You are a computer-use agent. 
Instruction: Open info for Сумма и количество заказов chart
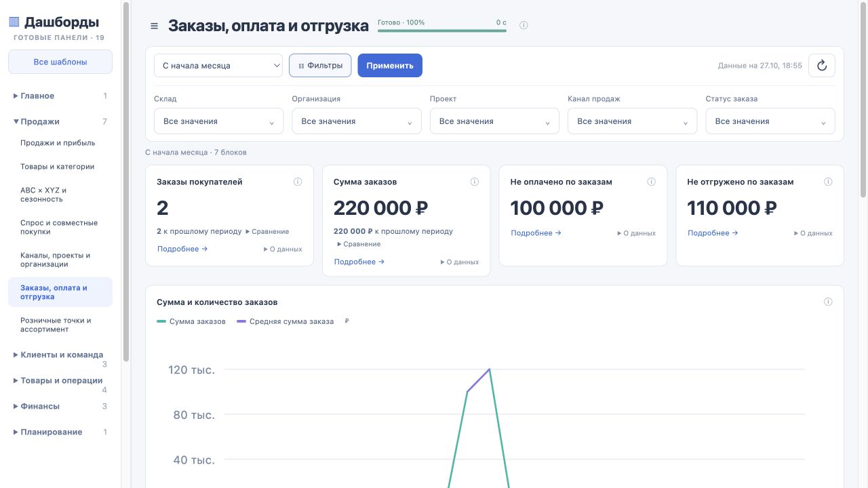click(x=828, y=302)
